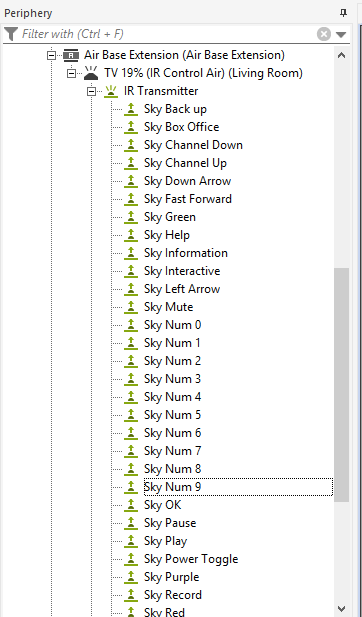Collapse the TV 19% (IR Control Air) node

71,73
